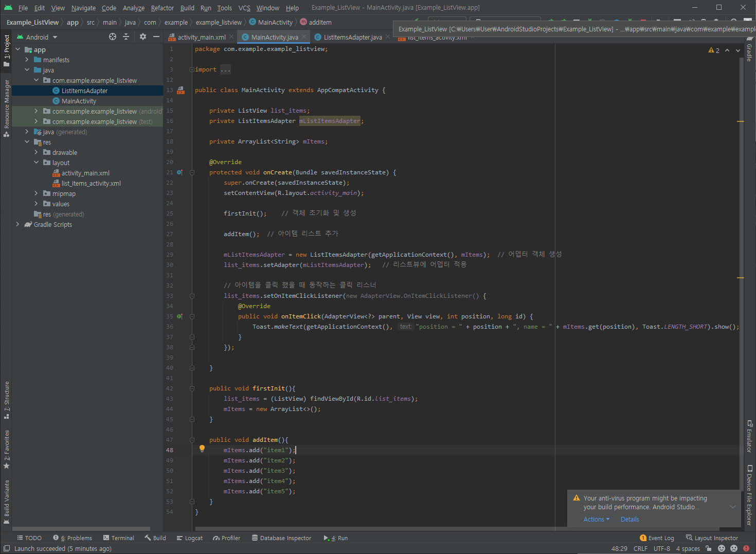Open the Gradle tool window on the right
This screenshot has height=554, width=756.
[x=750, y=49]
